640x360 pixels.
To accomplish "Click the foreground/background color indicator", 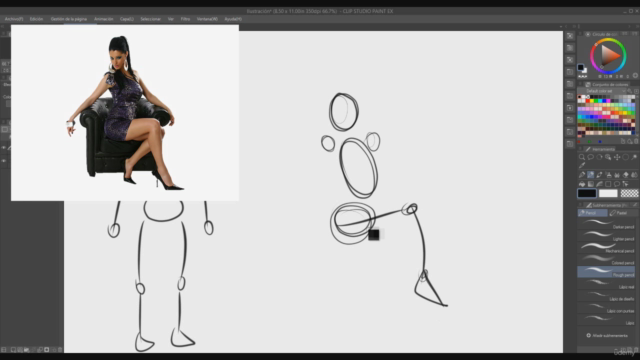I will (x=582, y=68).
